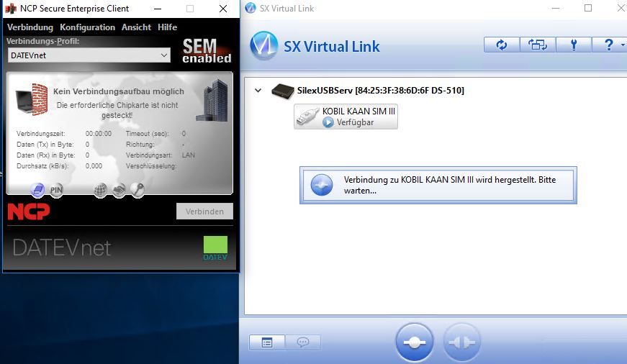This screenshot has width=627, height=364.
Task: Open the Hilfe menu in NCP client
Action: 167,27
